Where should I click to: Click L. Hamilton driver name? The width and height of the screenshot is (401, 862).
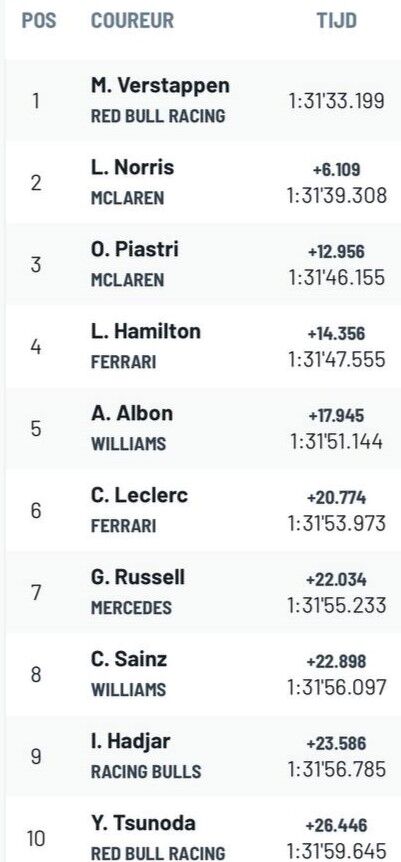pos(145,331)
